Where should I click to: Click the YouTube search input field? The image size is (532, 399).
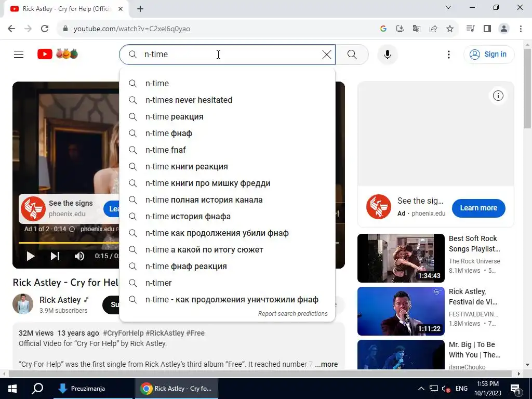click(x=228, y=54)
